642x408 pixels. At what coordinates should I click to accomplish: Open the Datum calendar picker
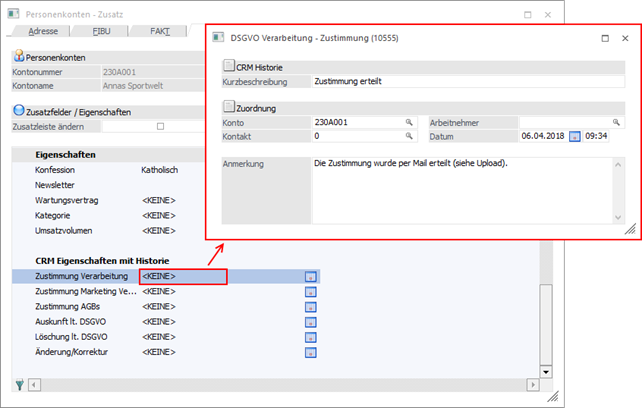point(574,136)
